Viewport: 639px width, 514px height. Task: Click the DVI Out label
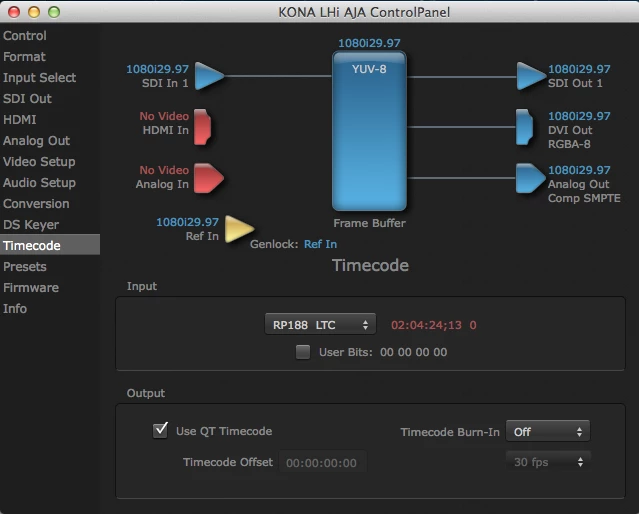(x=570, y=130)
